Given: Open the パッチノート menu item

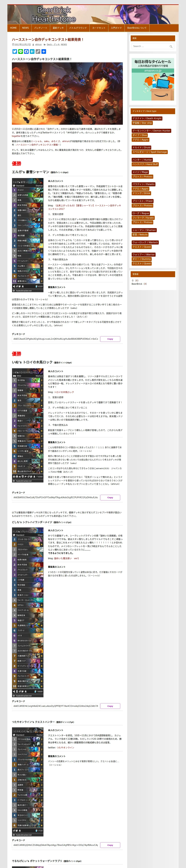Looking at the screenshot, I should 41,28.
